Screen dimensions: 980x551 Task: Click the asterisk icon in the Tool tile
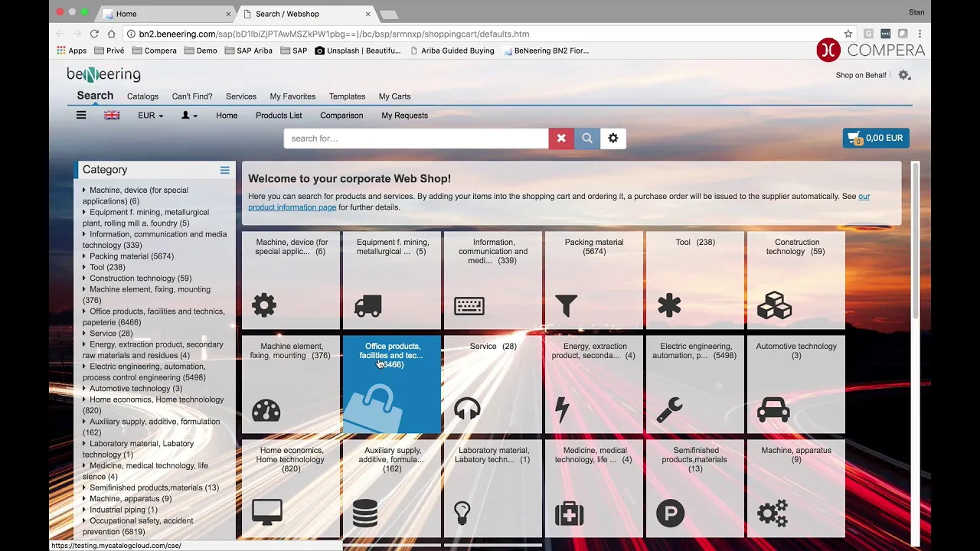(669, 306)
